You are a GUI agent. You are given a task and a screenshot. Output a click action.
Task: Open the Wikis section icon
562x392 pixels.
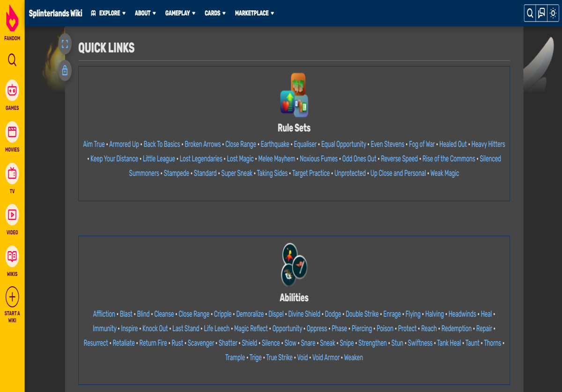coord(12,256)
